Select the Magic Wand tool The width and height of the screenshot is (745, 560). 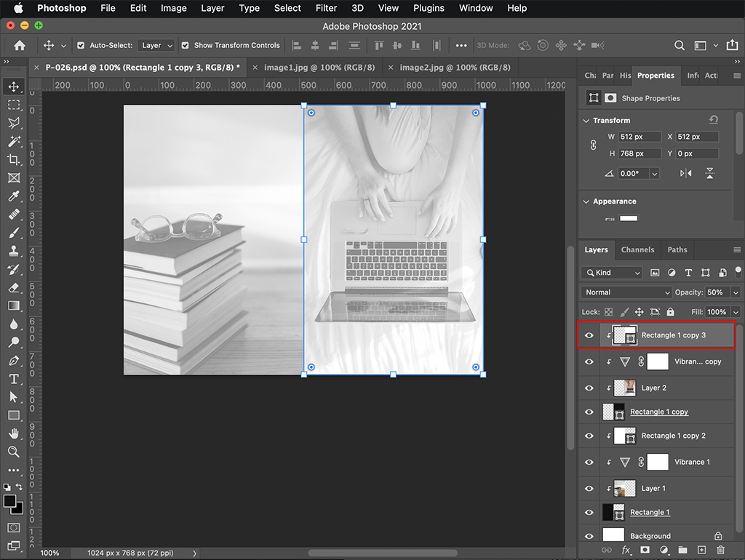click(x=14, y=141)
